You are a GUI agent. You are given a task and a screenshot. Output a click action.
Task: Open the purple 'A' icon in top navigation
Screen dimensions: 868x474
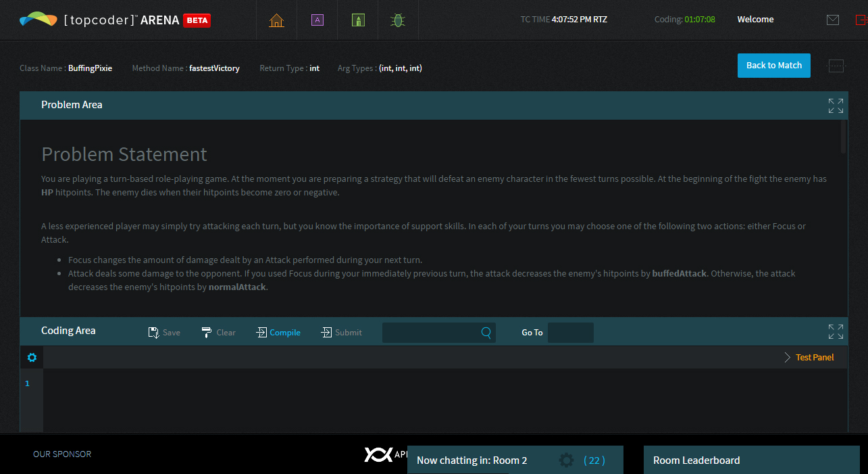coord(317,20)
